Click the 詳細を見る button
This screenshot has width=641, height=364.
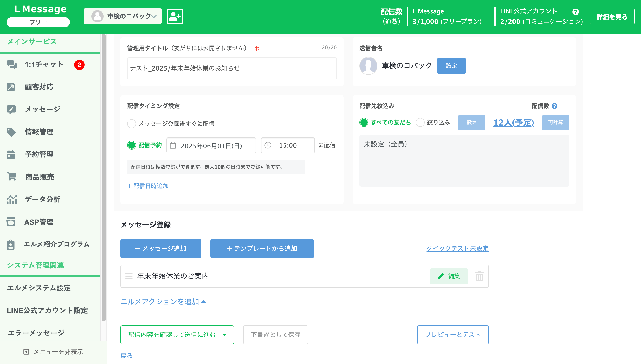(612, 16)
